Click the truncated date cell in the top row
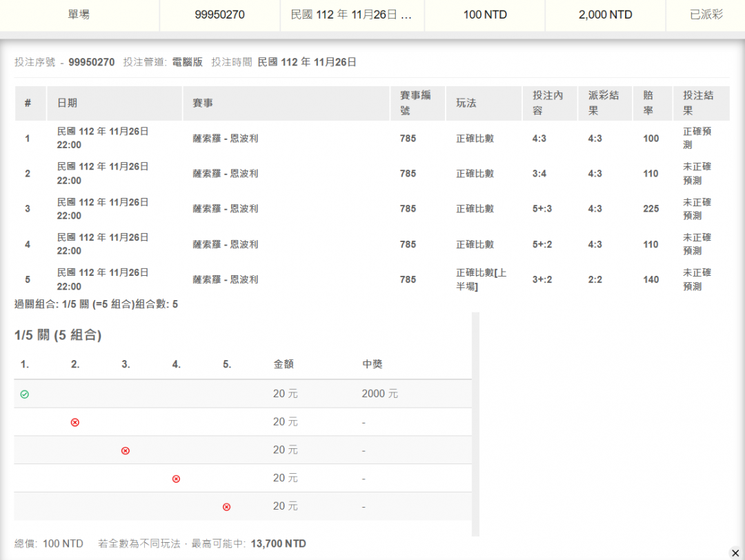 pos(352,14)
